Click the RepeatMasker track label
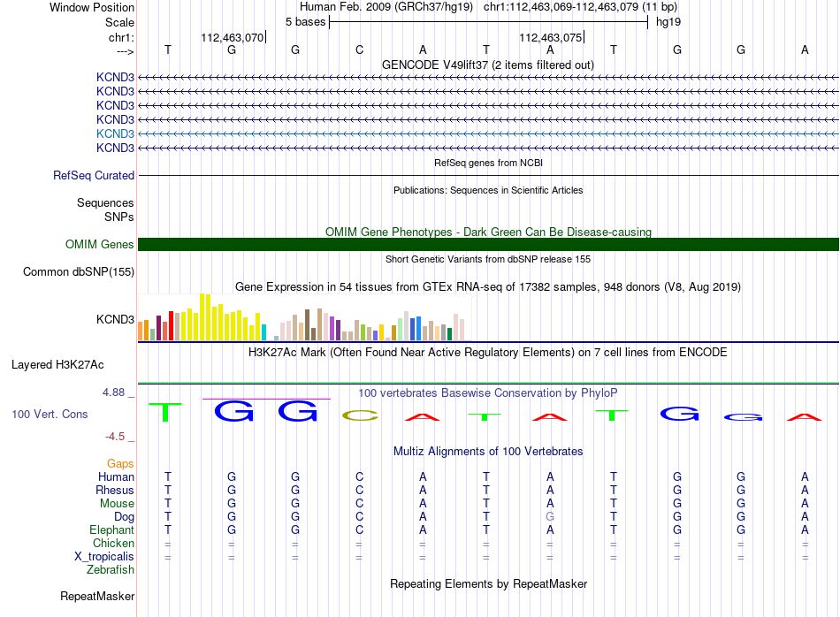 click(x=97, y=596)
